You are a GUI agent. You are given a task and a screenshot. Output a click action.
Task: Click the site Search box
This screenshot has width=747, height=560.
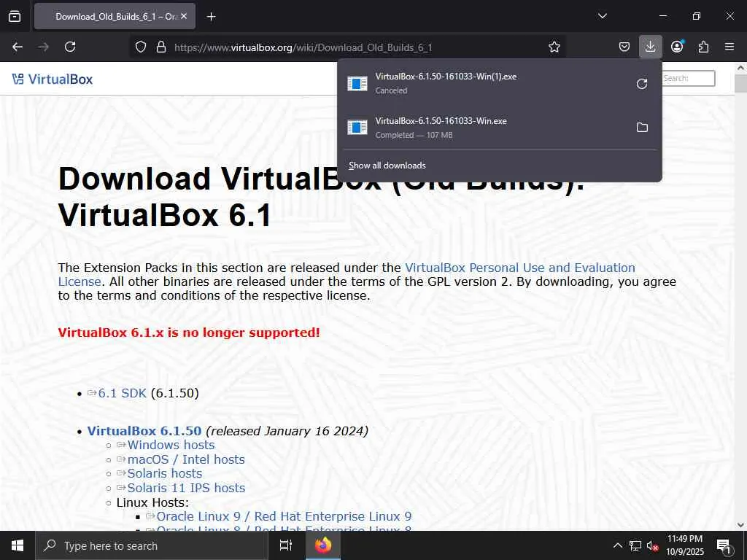coord(689,78)
